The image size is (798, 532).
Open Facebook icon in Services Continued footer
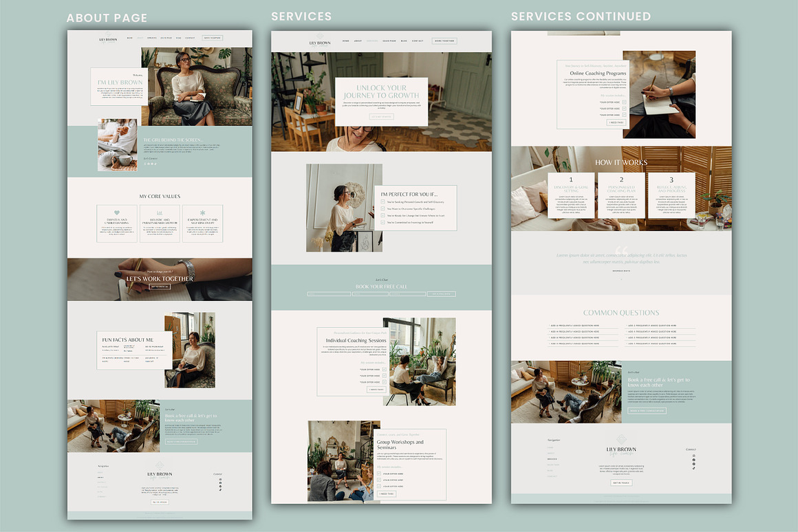point(693,460)
